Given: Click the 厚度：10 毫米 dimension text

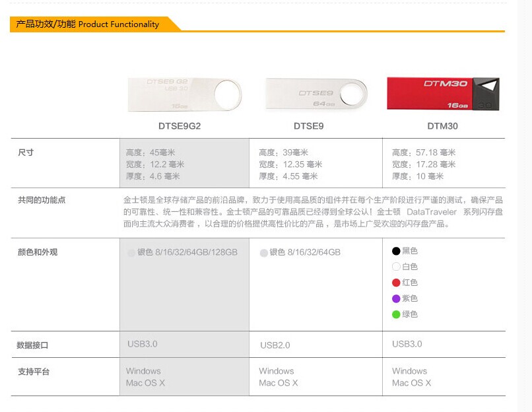Looking at the screenshot, I should pyautogui.click(x=418, y=176).
